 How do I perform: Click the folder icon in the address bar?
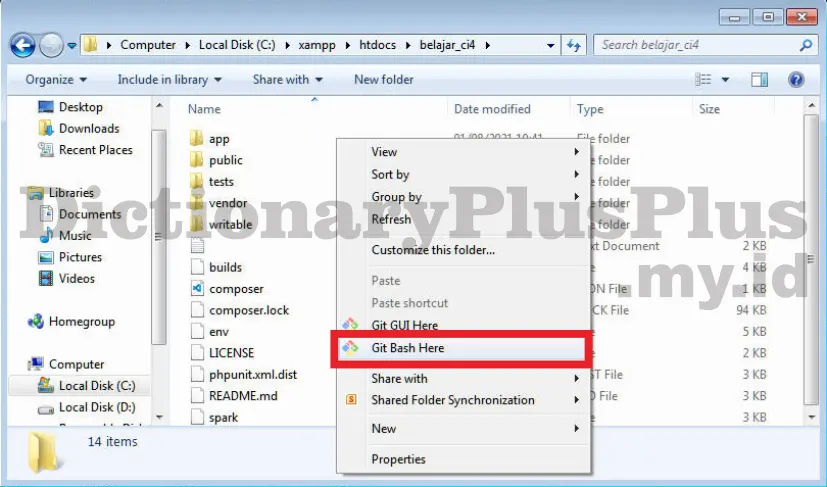(x=91, y=45)
